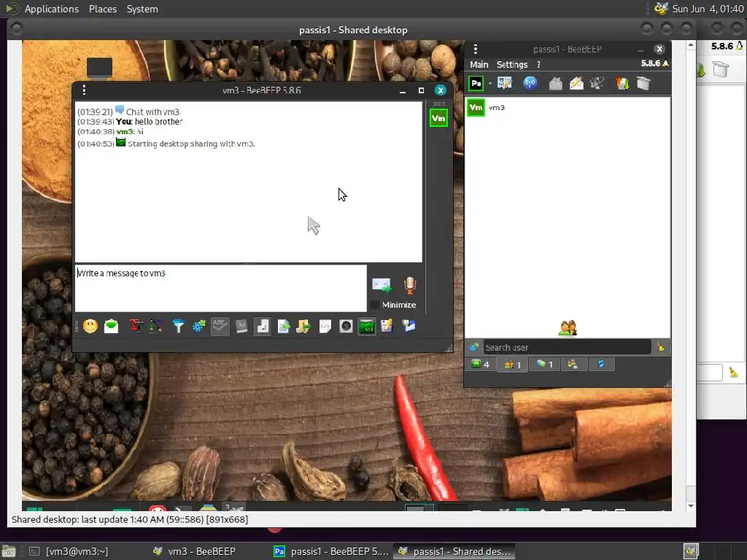Click the blue gear icon left of Search user

473,347
